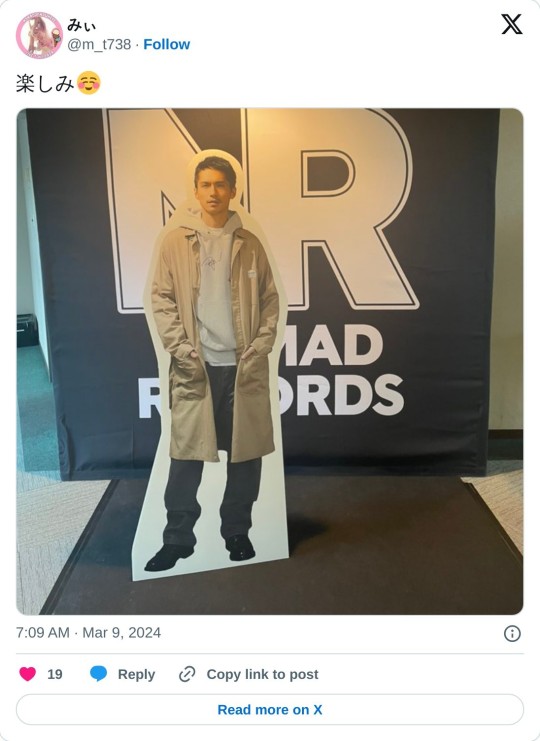Like the post with the heart icon
The height and width of the screenshot is (741, 540).
coord(27,674)
